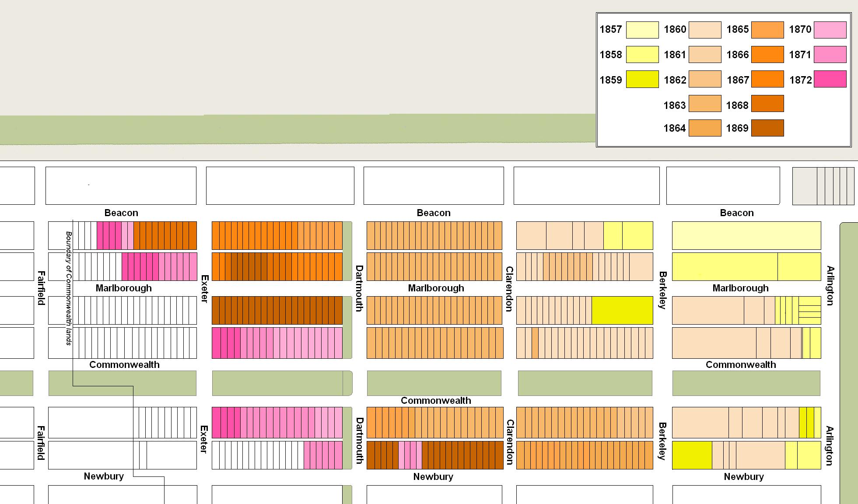This screenshot has width=858, height=504.
Task: Click the dark brown 1869 block east of Exeter
Action: pos(277,310)
